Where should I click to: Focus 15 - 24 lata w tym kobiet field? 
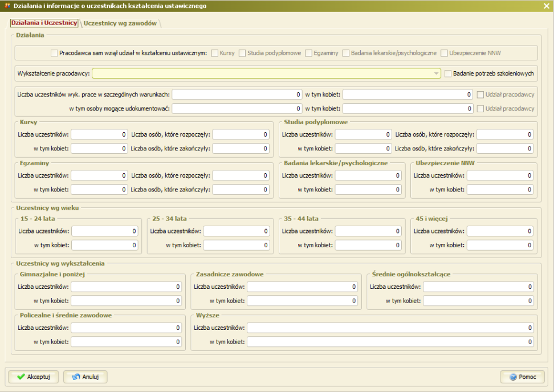(104, 246)
